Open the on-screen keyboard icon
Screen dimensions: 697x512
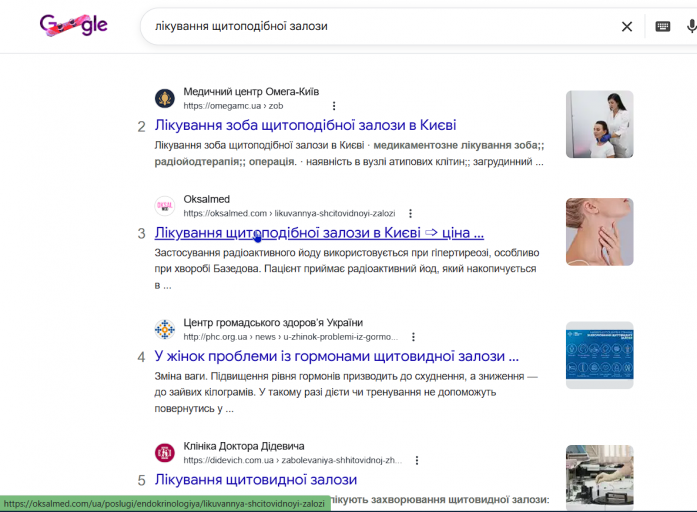tap(663, 27)
